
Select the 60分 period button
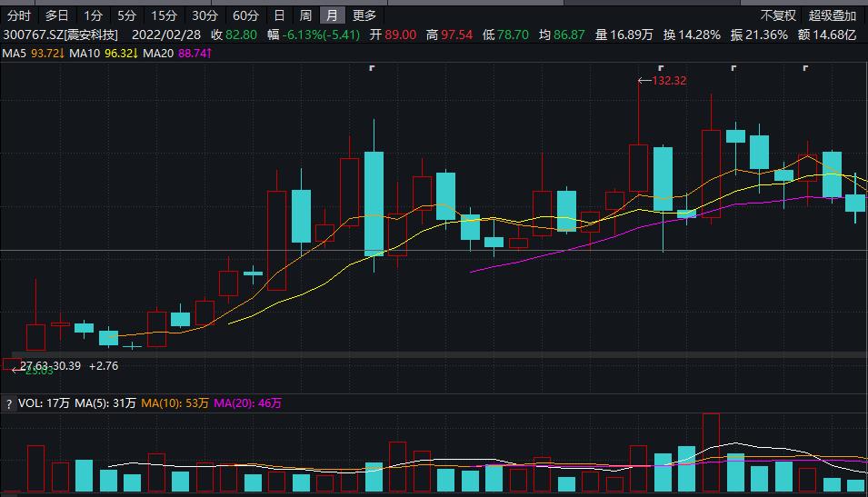point(245,15)
